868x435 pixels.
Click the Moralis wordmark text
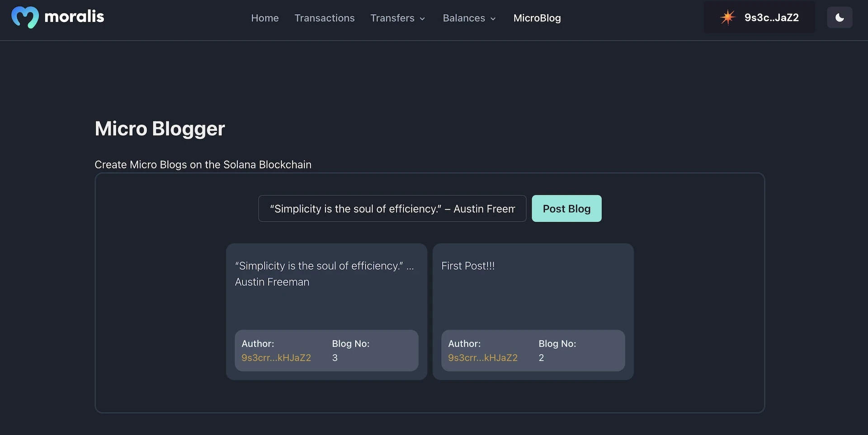75,17
